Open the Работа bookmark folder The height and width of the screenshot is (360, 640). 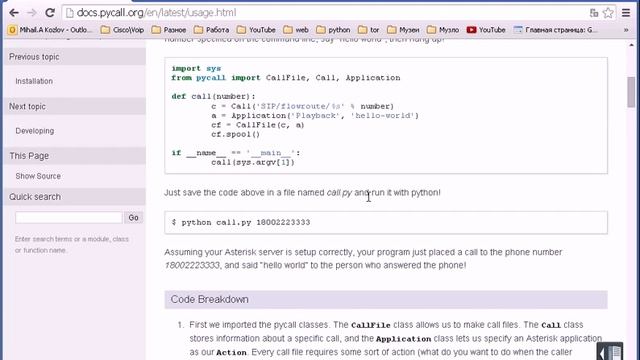point(211,30)
